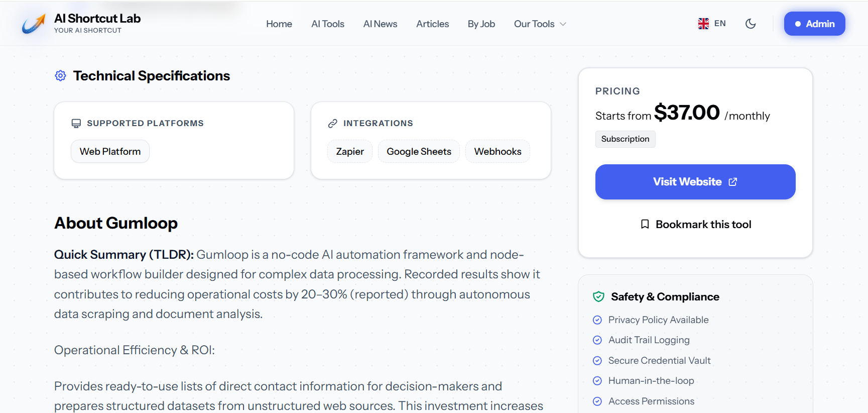This screenshot has height=413, width=868.
Task: Click the Technical Specifications gear icon
Action: click(x=60, y=76)
